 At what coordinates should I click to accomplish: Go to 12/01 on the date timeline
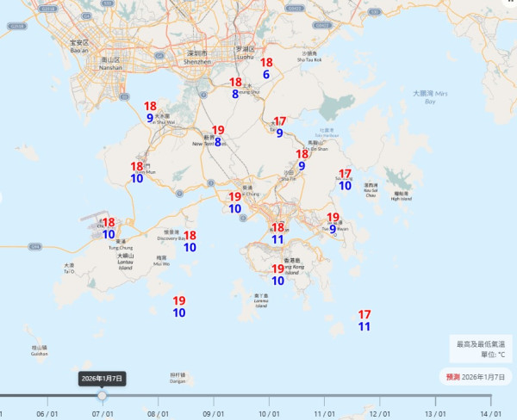pos(380,414)
